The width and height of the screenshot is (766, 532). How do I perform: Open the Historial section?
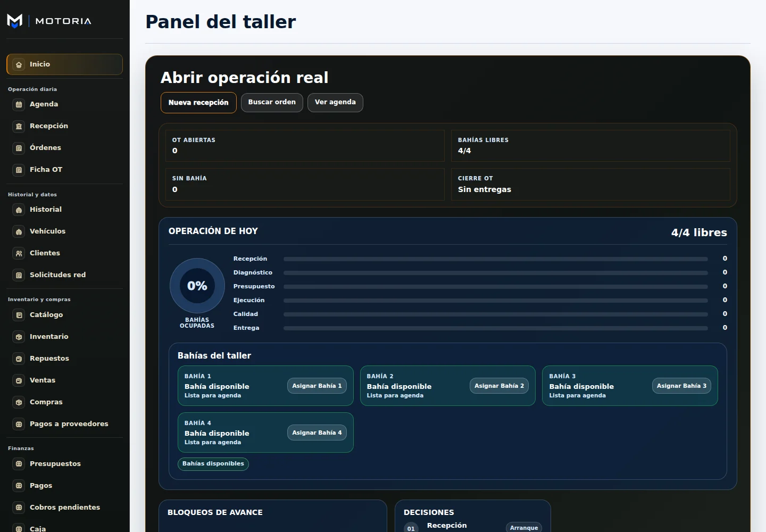pyautogui.click(x=64, y=210)
